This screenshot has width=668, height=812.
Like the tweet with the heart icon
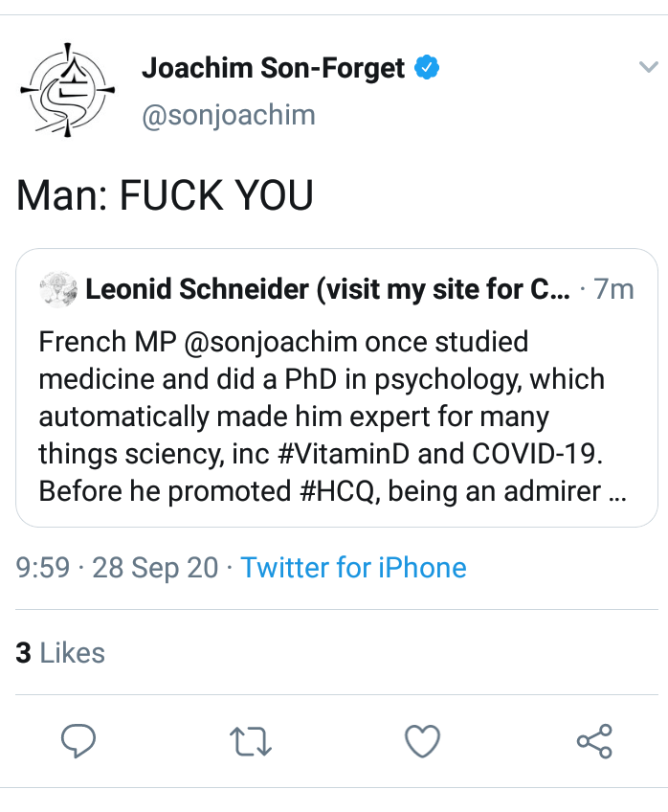(422, 740)
